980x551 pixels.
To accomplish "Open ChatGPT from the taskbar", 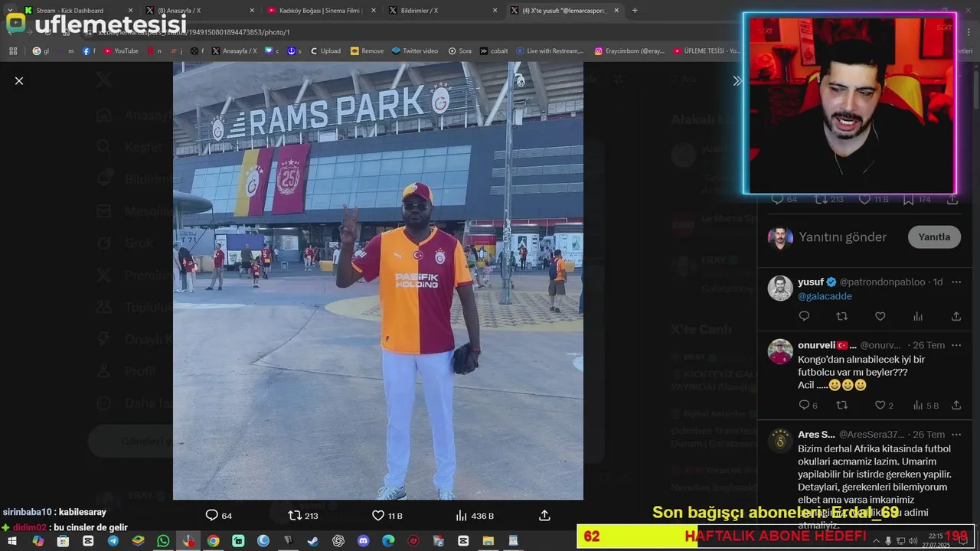I will 338,540.
